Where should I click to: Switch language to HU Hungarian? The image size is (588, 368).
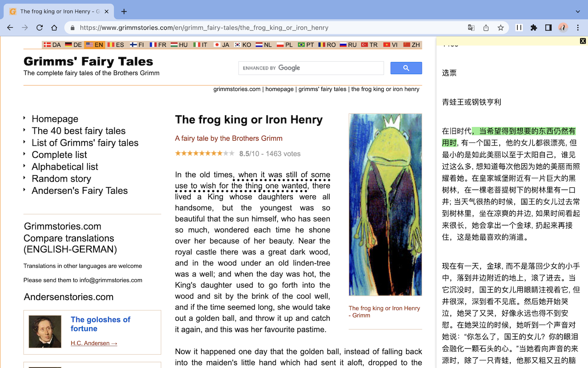click(x=180, y=45)
